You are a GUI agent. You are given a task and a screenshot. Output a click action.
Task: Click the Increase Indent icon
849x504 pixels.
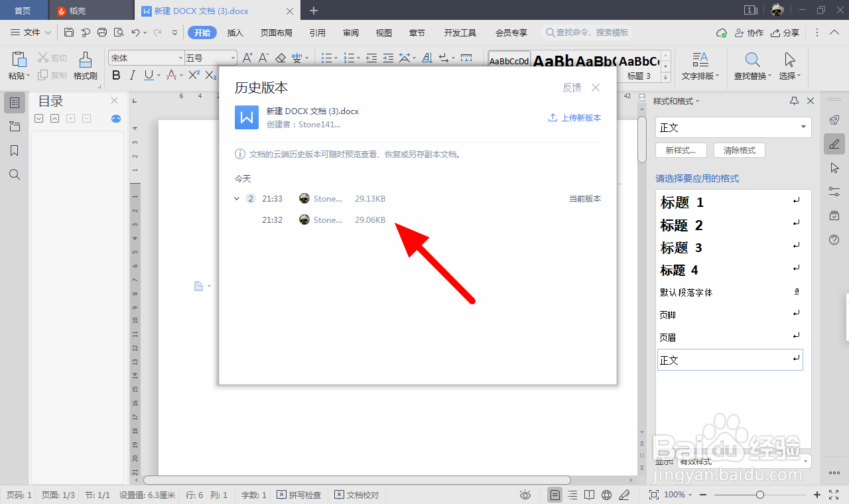click(x=388, y=58)
